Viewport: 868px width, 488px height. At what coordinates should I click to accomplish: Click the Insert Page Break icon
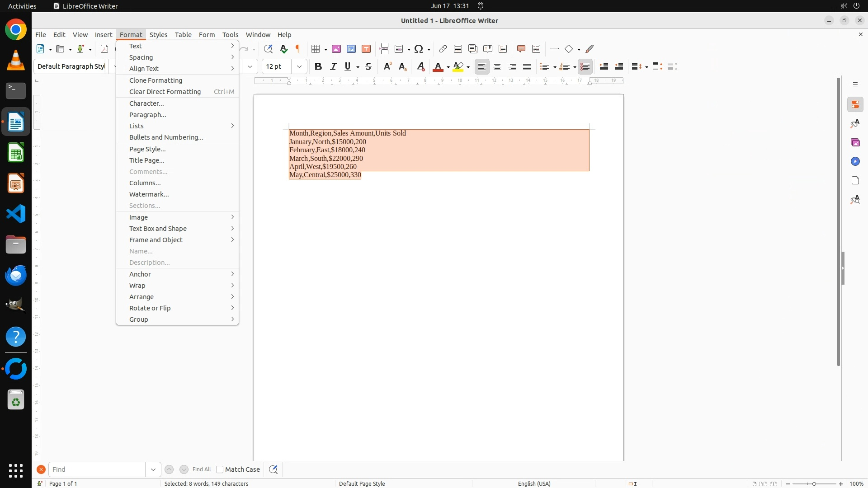(x=384, y=49)
